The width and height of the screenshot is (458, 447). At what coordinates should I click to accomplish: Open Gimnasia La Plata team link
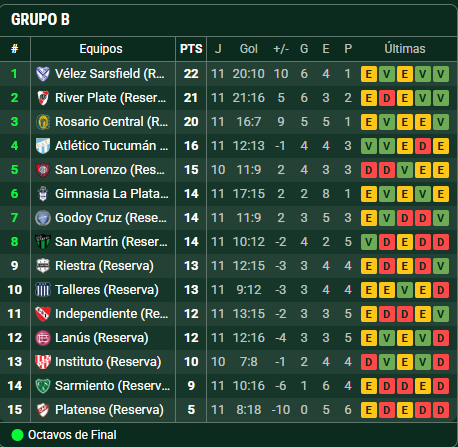[x=111, y=194]
